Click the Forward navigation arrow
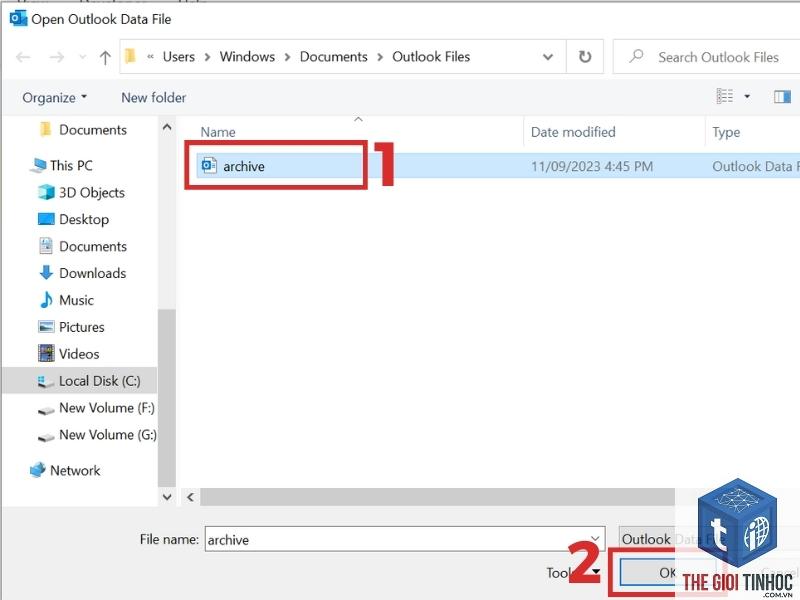This screenshot has width=800, height=600. point(57,57)
